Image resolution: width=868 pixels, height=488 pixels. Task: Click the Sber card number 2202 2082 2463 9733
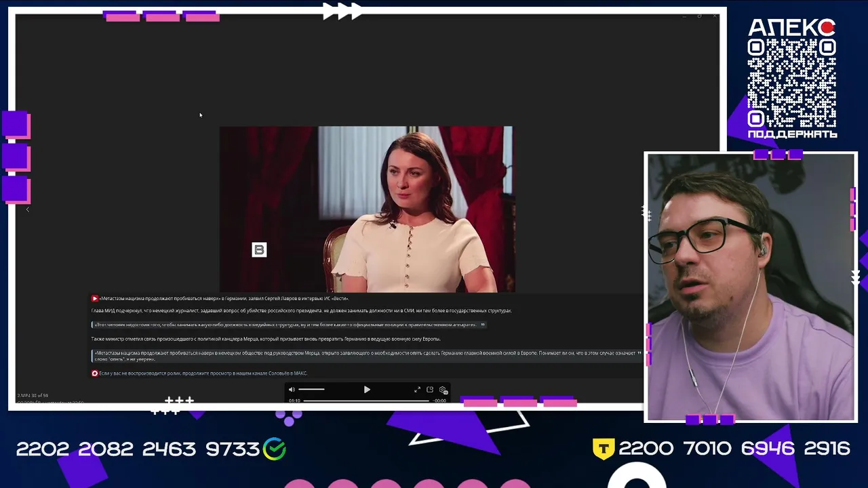click(x=138, y=449)
